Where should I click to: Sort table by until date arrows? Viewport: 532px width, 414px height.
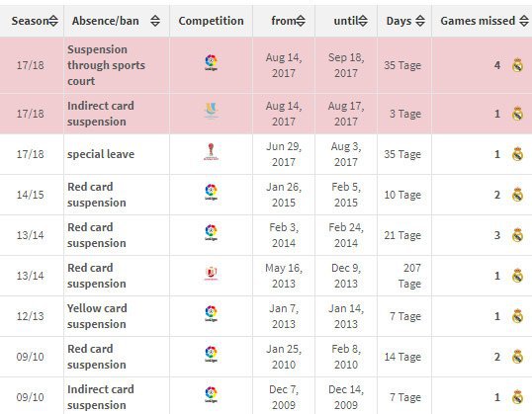click(363, 21)
